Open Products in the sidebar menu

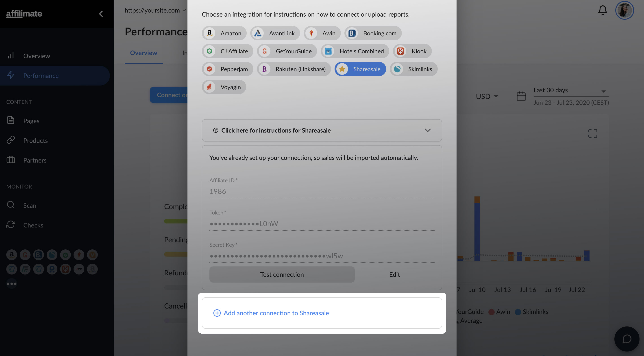[35, 140]
